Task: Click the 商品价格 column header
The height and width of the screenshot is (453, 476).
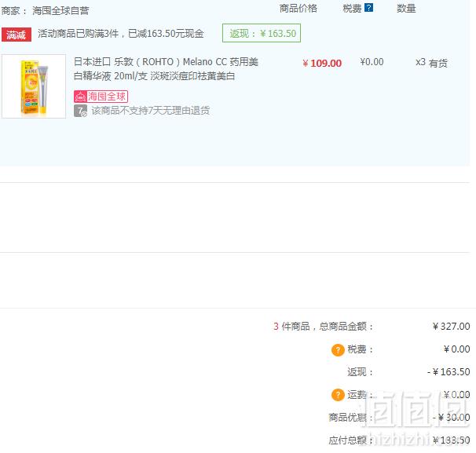Action: (298, 9)
